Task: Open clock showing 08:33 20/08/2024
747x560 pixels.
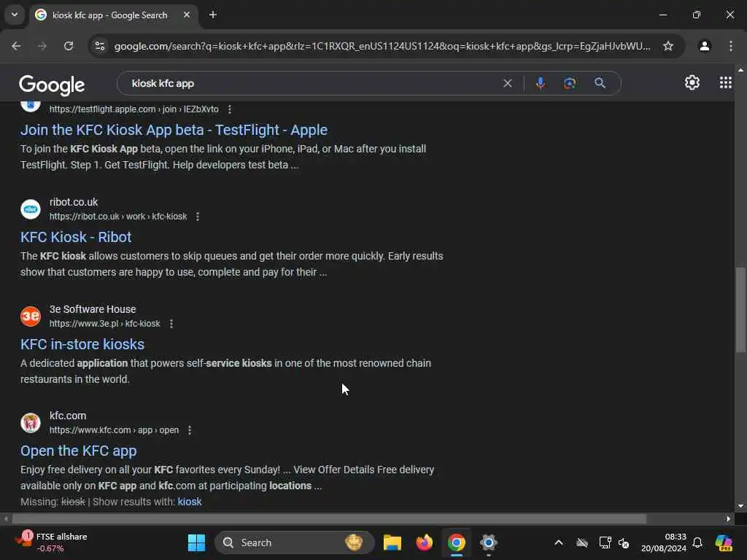Action: (x=664, y=542)
